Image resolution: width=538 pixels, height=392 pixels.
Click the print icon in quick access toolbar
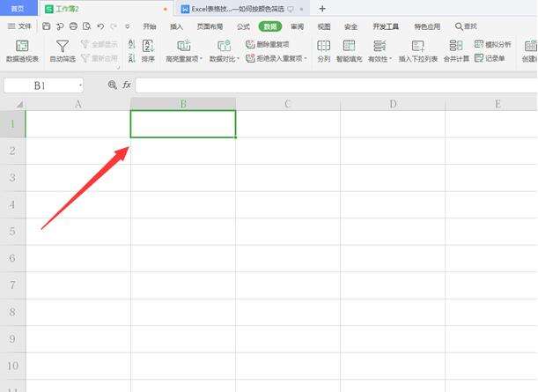[x=73, y=26]
